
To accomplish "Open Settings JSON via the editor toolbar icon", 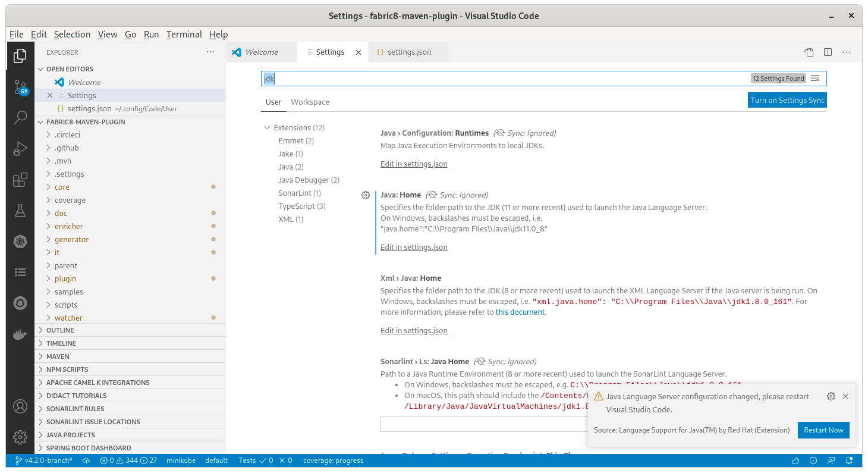I will (809, 52).
